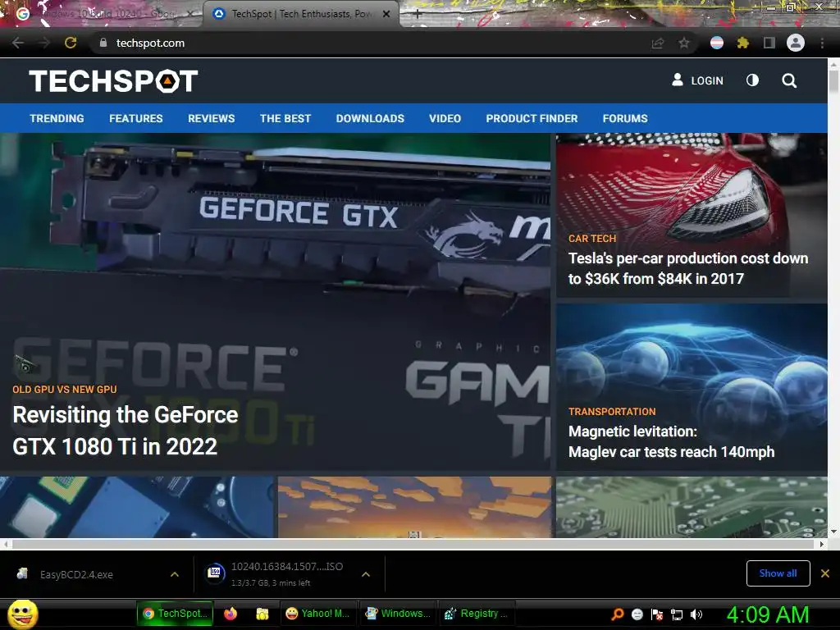This screenshot has width=840, height=630.
Task: Launch Firefox from the taskbar
Action: [x=231, y=614]
